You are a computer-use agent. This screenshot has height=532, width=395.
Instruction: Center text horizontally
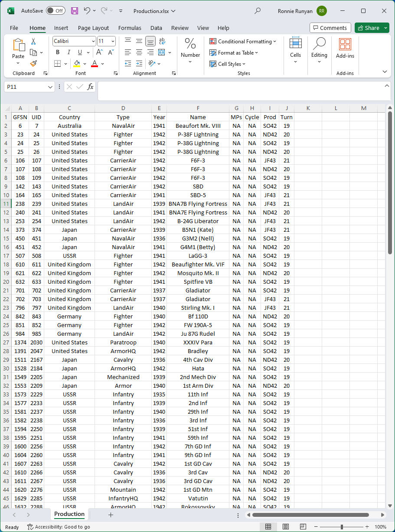point(139,52)
